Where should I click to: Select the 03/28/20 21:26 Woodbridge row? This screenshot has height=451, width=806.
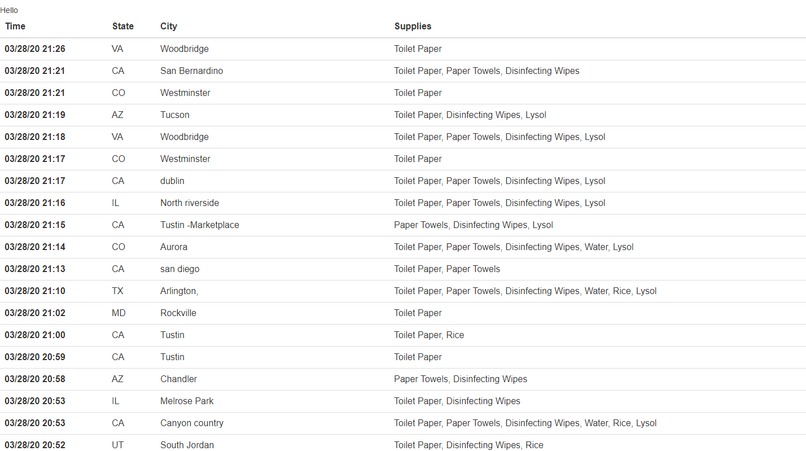click(x=403, y=49)
